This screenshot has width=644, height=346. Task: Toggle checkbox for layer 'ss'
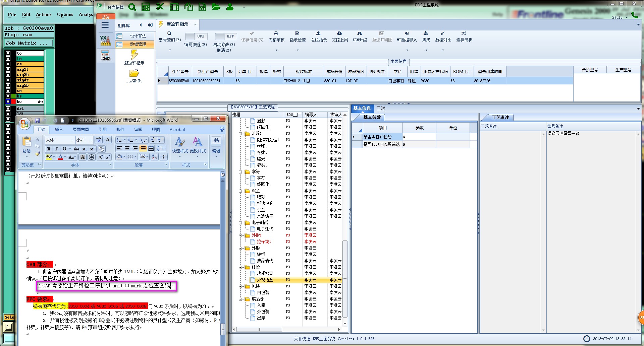8,91
